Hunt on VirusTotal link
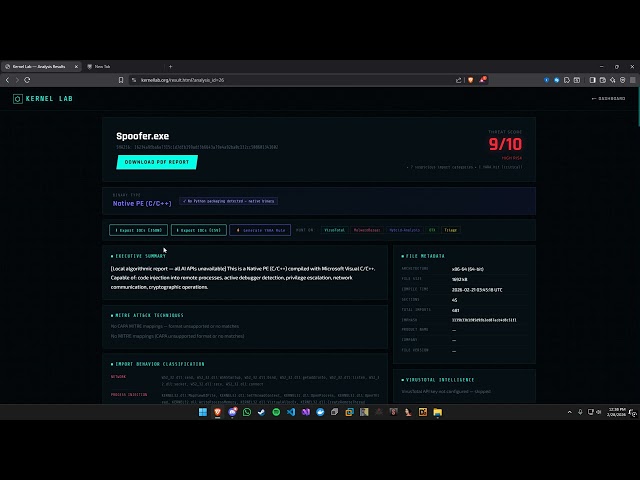This screenshot has width=640, height=480. pyautogui.click(x=334, y=230)
